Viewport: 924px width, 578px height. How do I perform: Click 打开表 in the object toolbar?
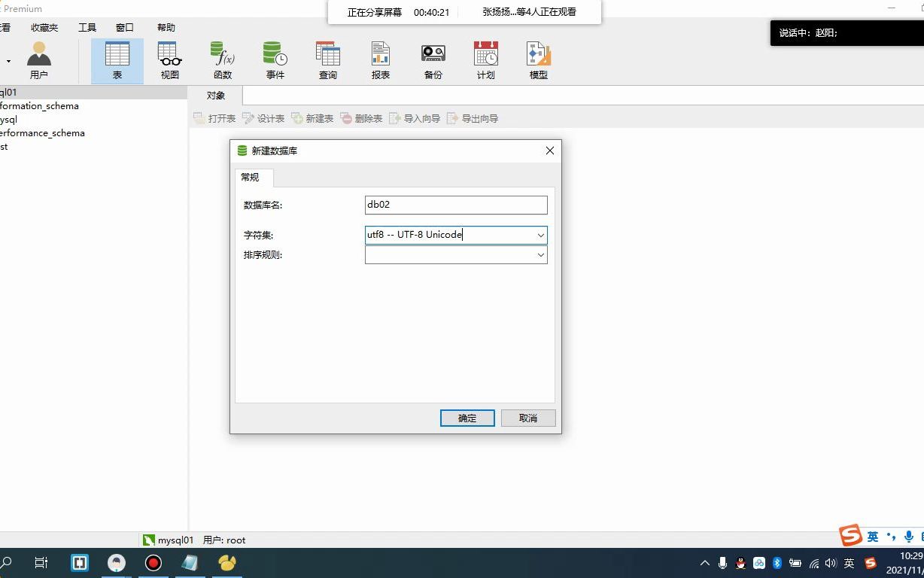click(x=214, y=118)
